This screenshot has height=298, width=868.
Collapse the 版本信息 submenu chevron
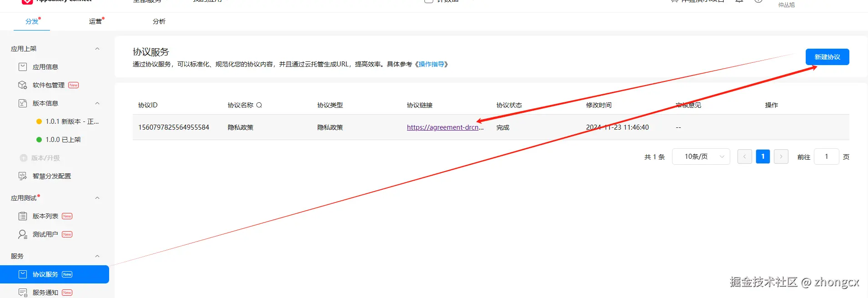pos(97,103)
